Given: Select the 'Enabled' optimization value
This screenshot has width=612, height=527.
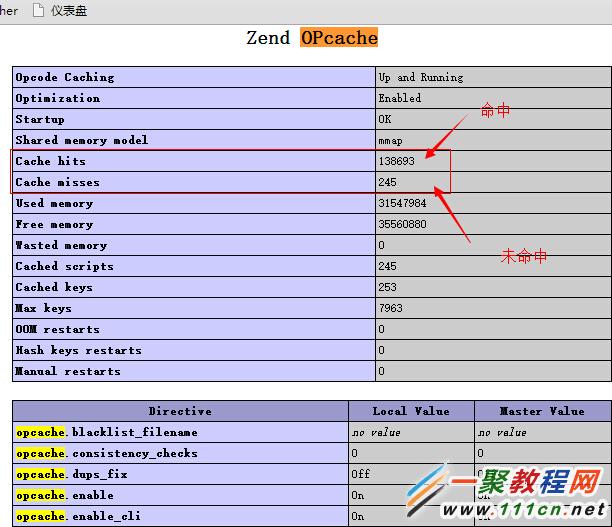Looking at the screenshot, I should click(x=400, y=98).
